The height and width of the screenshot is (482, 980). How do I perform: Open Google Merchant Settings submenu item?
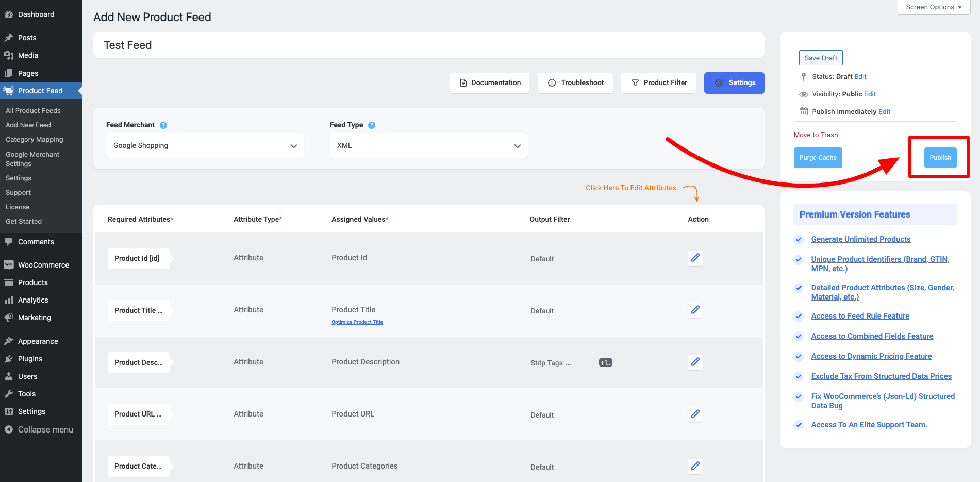(x=32, y=159)
